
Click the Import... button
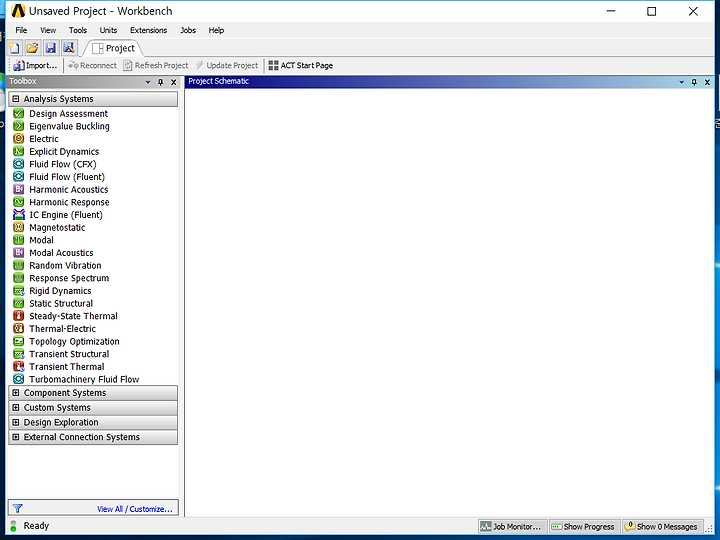click(35, 66)
